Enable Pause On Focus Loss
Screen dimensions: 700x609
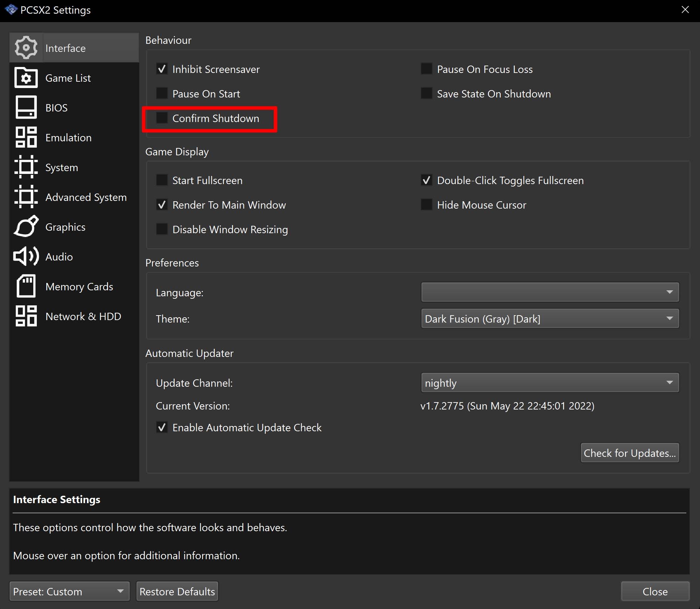[x=426, y=69]
